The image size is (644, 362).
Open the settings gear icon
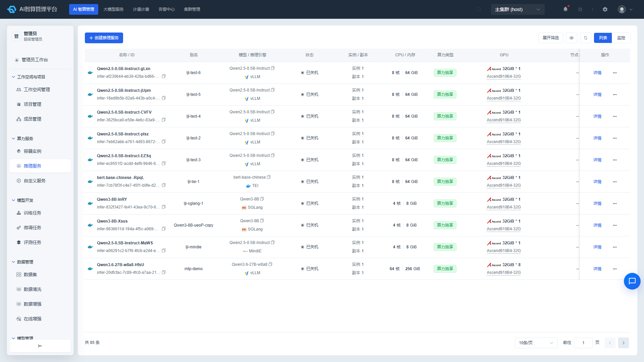(605, 9)
